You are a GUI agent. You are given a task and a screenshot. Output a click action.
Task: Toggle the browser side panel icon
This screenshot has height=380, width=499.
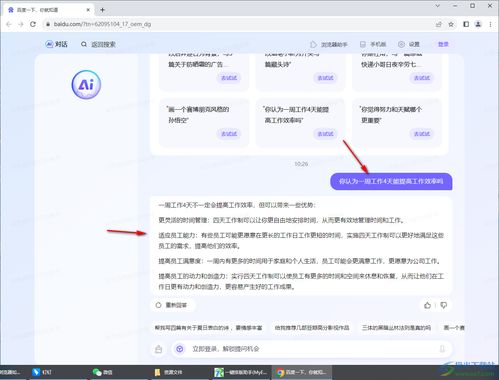[466, 24]
